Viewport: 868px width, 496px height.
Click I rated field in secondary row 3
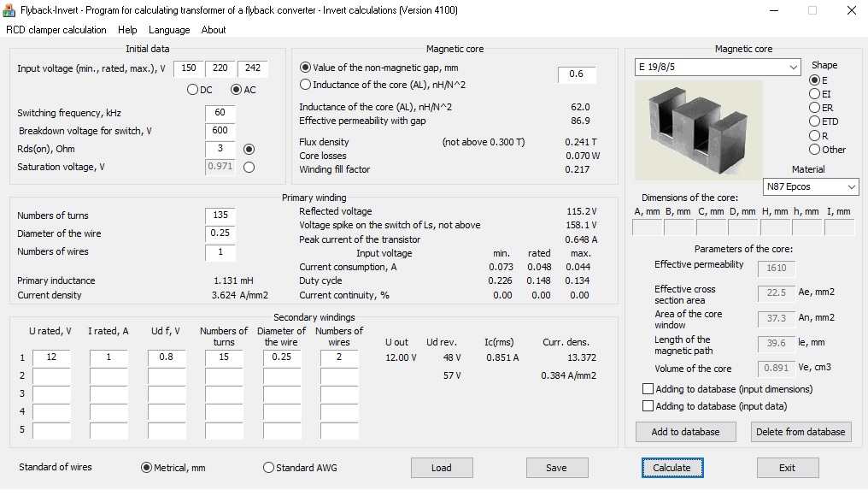point(108,394)
